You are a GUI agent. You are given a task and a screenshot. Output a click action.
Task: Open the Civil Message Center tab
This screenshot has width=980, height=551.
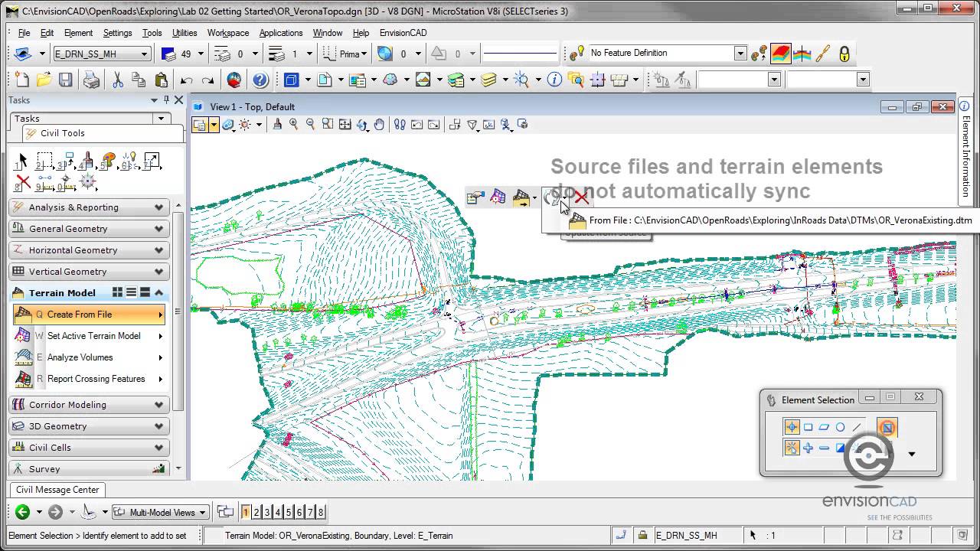click(x=57, y=490)
